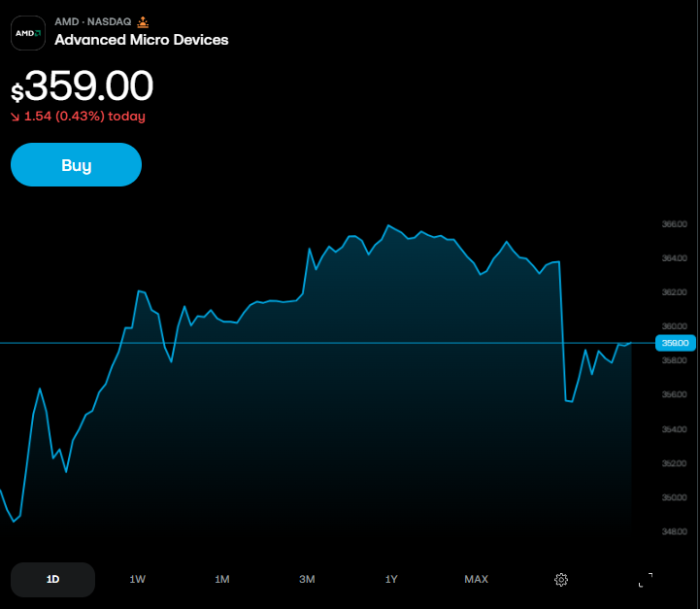Click the 350.00 axis label

tap(675, 497)
